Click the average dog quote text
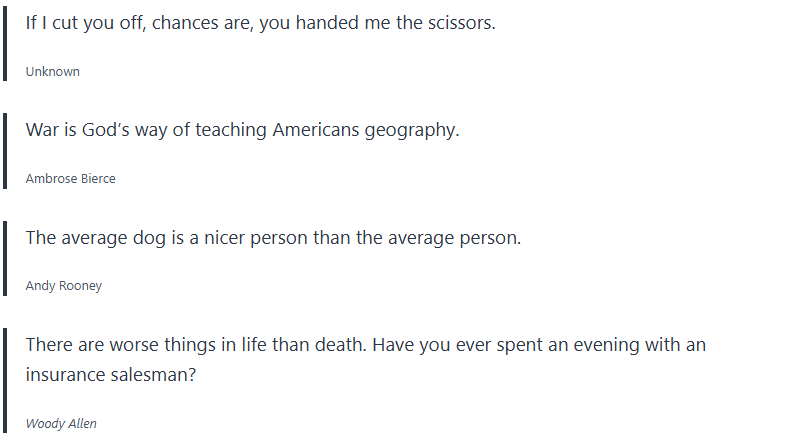The height and width of the screenshot is (440, 808). click(x=273, y=238)
